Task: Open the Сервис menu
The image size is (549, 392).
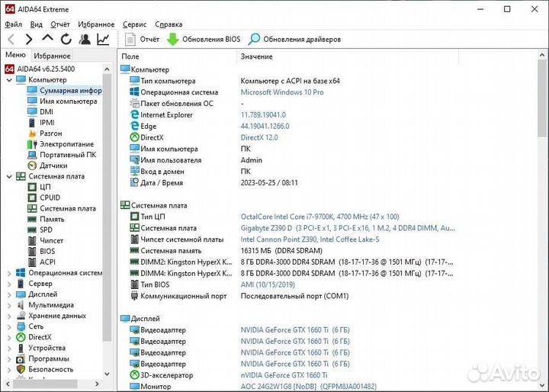Action: [134, 24]
